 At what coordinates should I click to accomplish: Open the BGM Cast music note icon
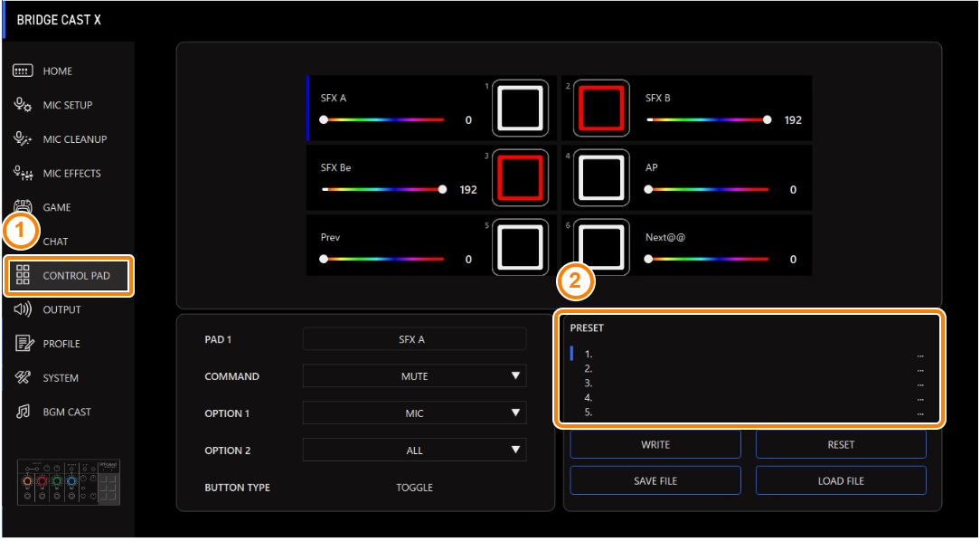click(x=24, y=412)
